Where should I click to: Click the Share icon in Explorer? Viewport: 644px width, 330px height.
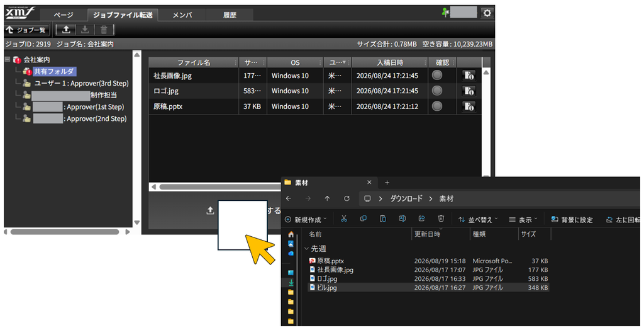[x=421, y=219]
